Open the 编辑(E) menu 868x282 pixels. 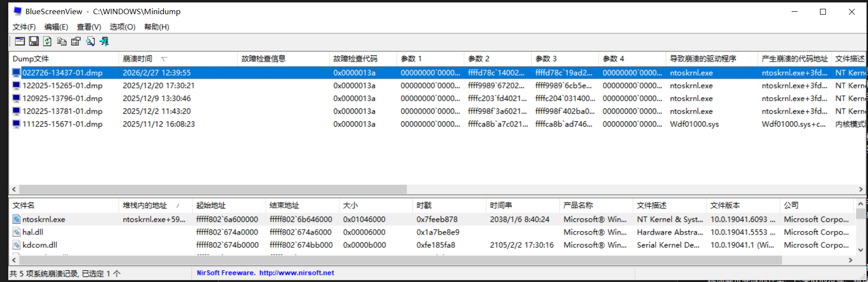coord(56,27)
